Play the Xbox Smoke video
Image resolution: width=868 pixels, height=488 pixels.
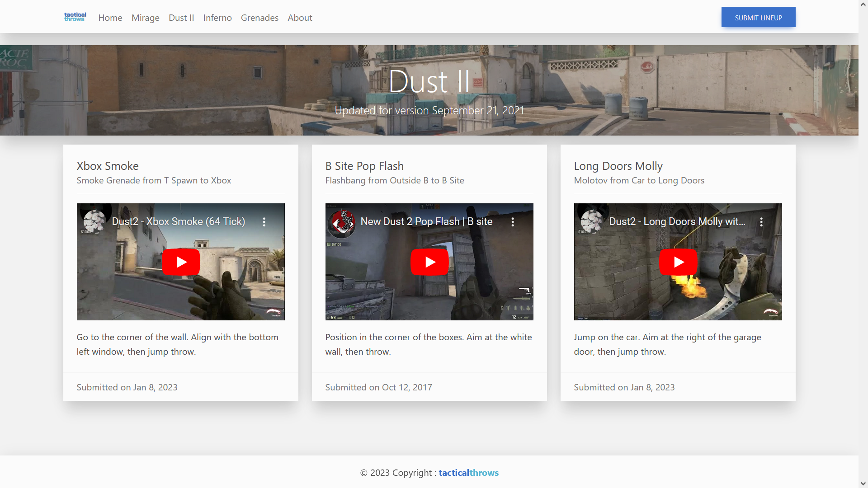[181, 262]
